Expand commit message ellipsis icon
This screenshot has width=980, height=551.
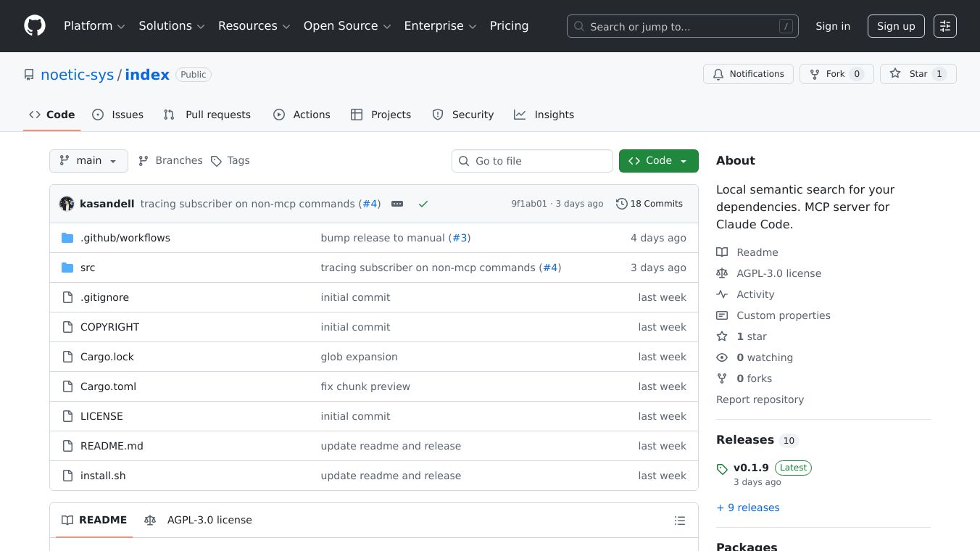coord(397,204)
